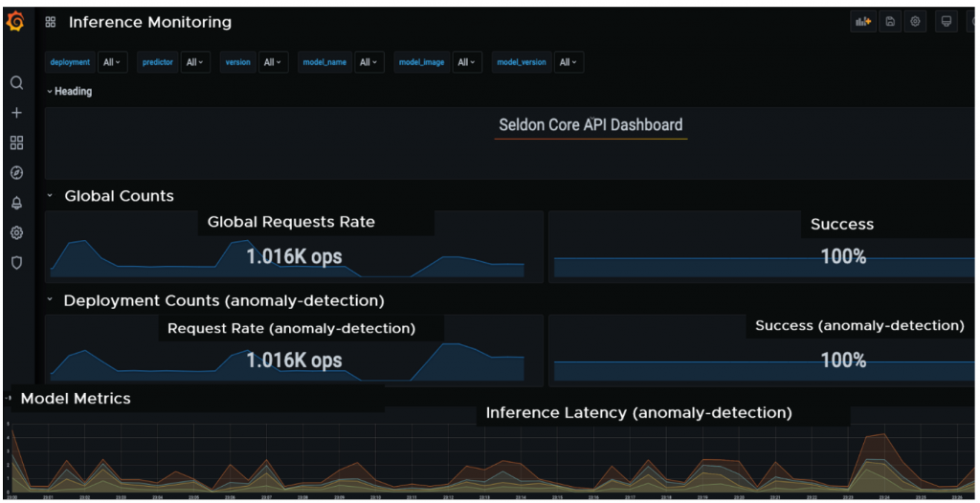This screenshot has height=503, width=980.
Task: Click 100% in Success (anomaly-detection) panel
Action: tap(844, 360)
